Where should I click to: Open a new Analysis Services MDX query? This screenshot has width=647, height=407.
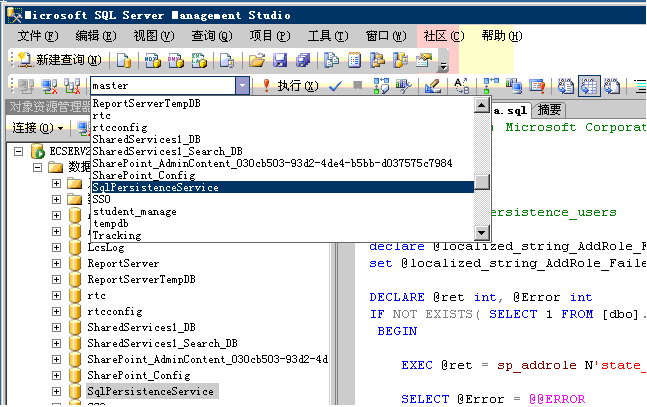[152, 61]
